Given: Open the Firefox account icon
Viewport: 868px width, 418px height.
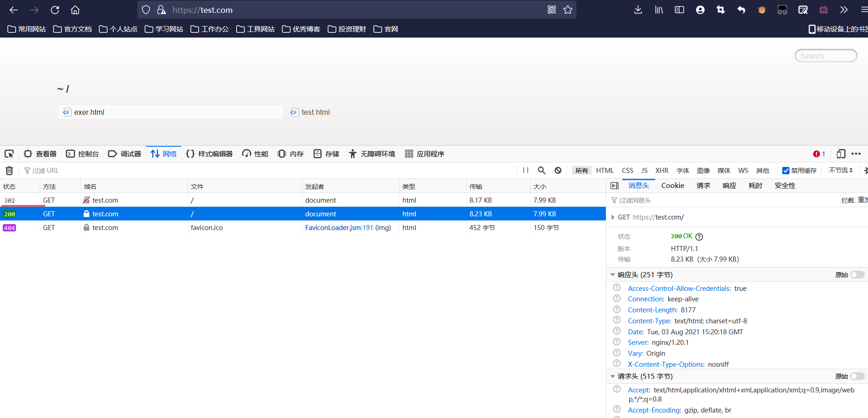Looking at the screenshot, I should tap(700, 10).
